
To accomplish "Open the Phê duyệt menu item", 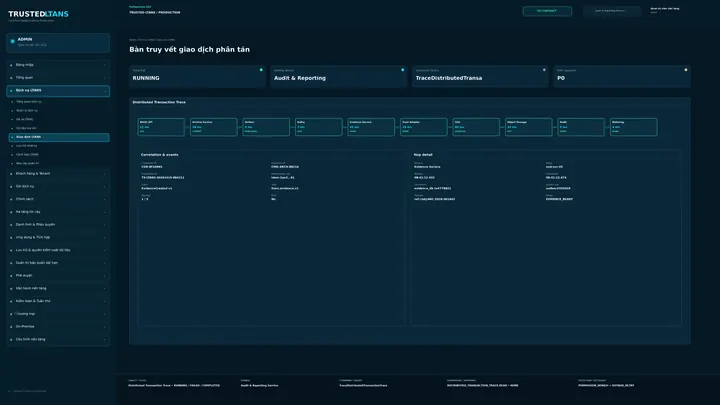I will point(58,276).
